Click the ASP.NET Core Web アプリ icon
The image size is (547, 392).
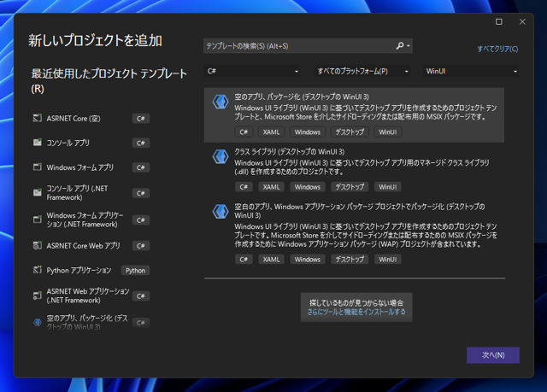click(38, 246)
